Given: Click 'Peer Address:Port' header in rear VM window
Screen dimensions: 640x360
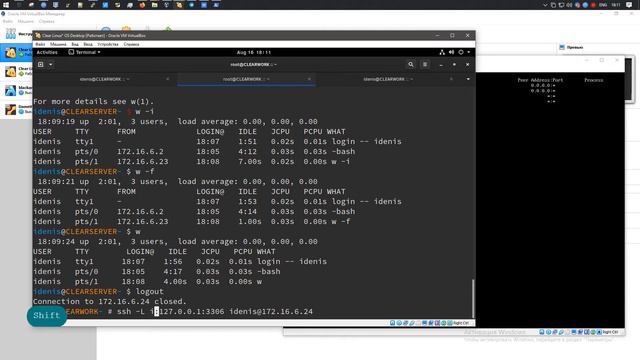Looking at the screenshot, I should point(540,80).
